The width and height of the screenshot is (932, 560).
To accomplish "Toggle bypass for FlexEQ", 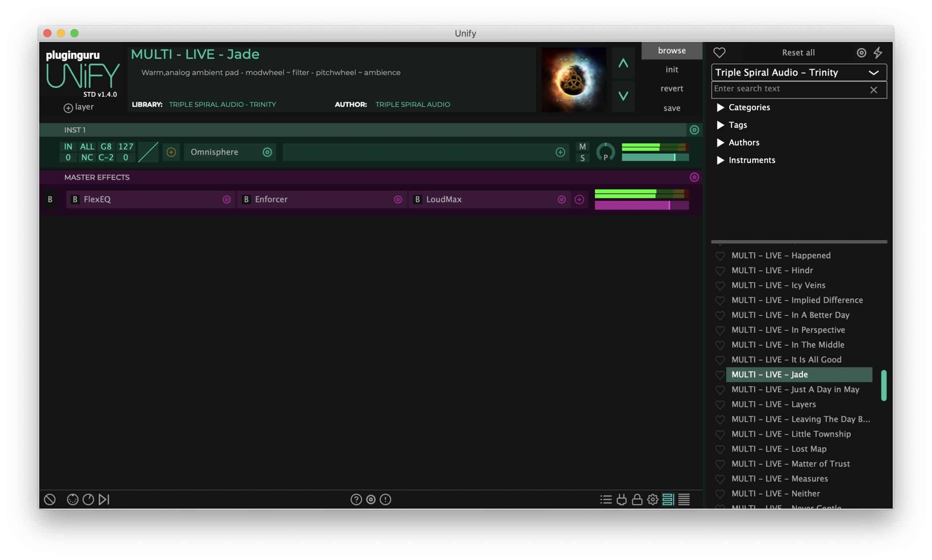I will pyautogui.click(x=75, y=199).
